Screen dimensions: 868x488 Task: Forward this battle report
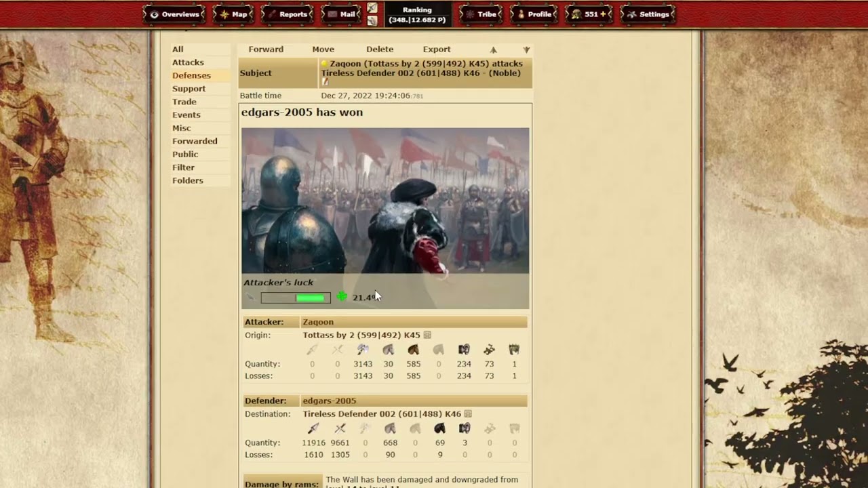266,49
